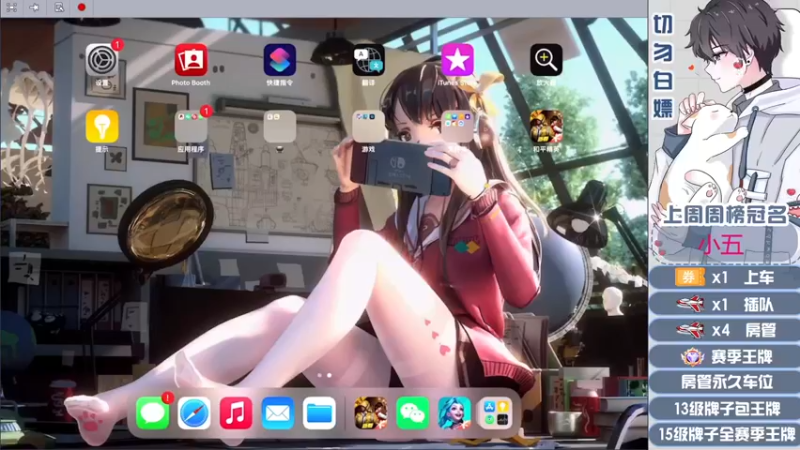The height and width of the screenshot is (450, 800).
Task: Click the 15级牌子全赛季王牌 row
Action: click(724, 434)
